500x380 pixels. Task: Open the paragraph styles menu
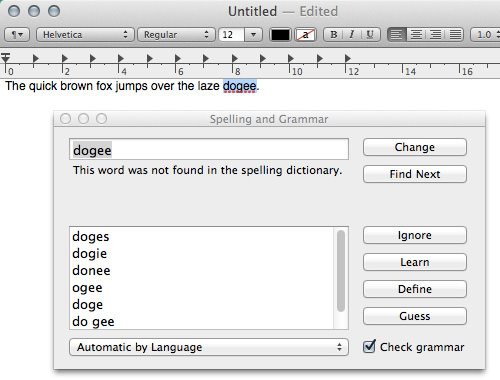coord(17,35)
